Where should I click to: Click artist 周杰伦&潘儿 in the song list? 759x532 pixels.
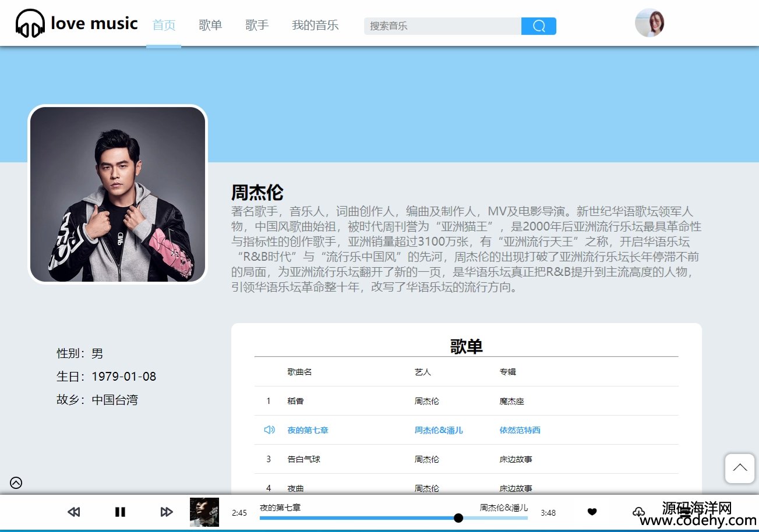pos(439,430)
